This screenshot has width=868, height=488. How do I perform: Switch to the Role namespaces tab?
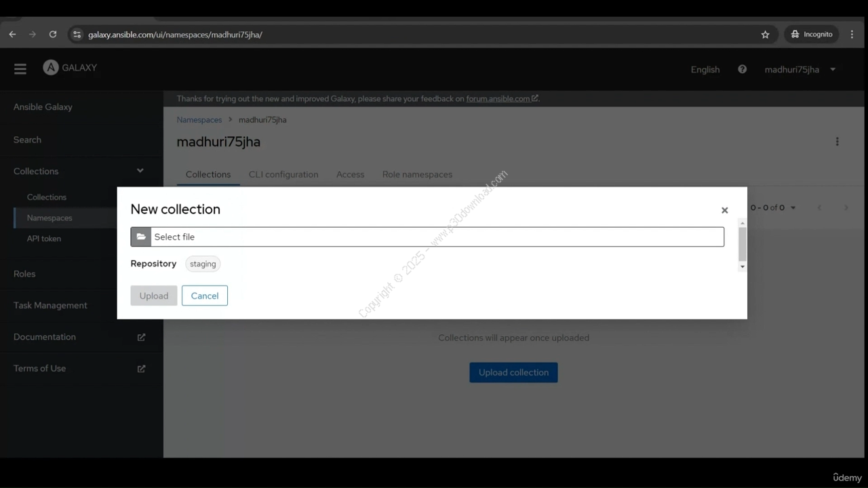coord(417,174)
